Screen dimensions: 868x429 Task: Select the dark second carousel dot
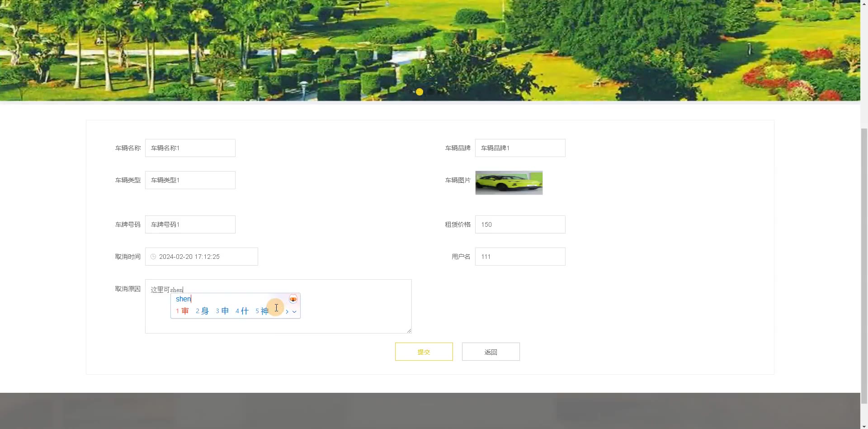[431, 92]
